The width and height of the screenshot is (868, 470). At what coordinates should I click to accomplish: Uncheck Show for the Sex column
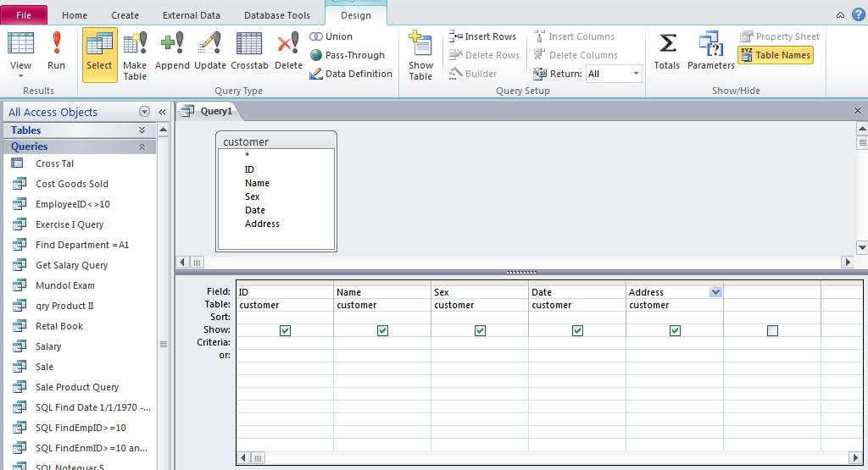coord(480,330)
